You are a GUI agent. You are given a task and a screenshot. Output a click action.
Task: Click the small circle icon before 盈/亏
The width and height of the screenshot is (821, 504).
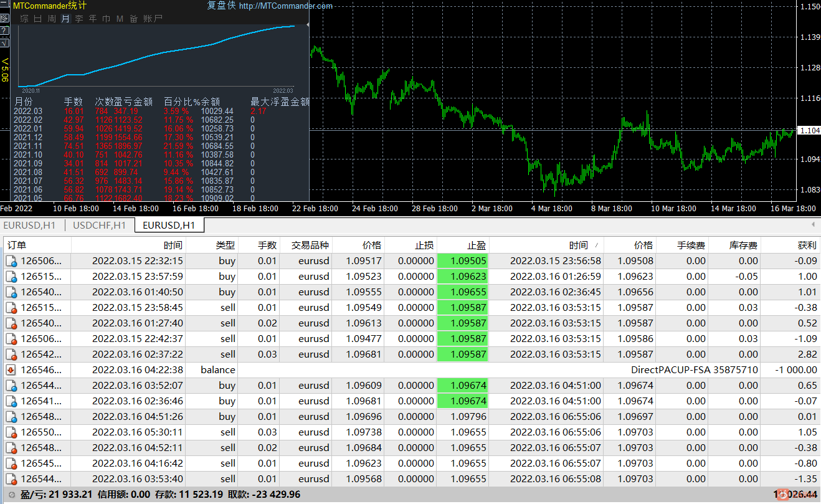[12, 495]
